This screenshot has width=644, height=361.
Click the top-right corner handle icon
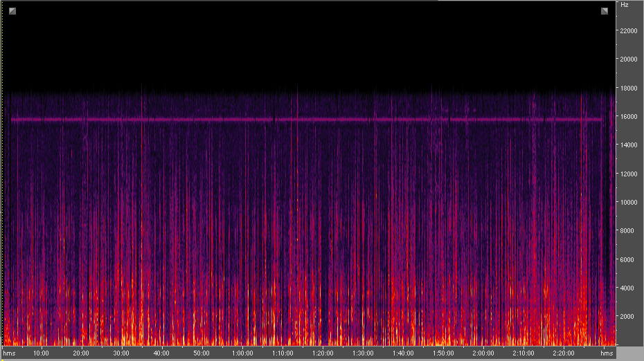[x=604, y=11]
